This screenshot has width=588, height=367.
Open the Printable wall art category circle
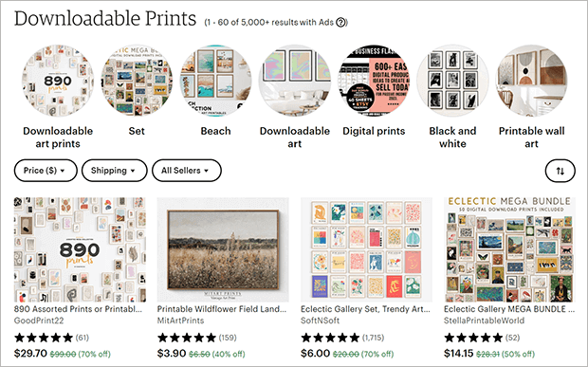pos(532,81)
